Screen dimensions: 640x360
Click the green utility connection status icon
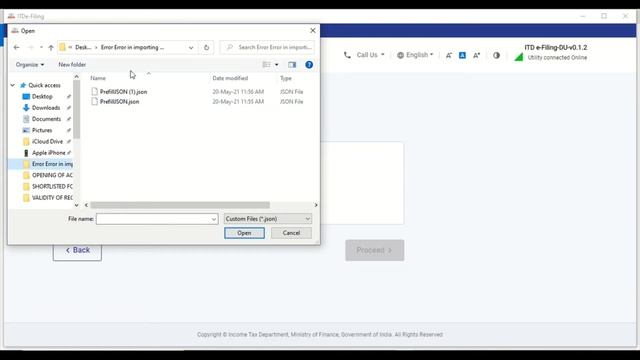(519, 57)
